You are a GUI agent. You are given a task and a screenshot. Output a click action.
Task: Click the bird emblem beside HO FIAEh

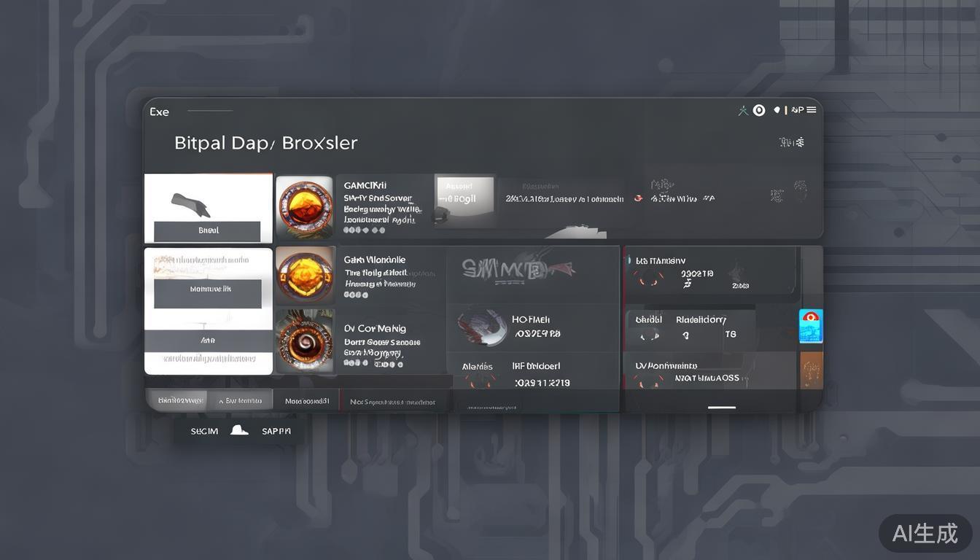click(x=482, y=327)
